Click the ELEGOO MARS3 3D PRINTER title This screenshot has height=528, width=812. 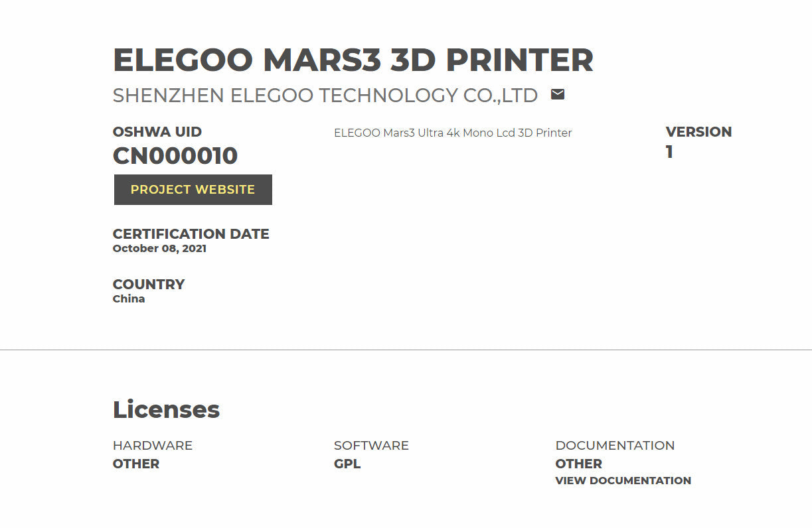click(353, 60)
